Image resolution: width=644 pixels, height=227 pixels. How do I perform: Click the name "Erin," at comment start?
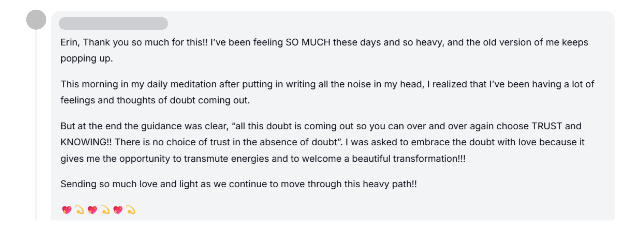[70, 42]
